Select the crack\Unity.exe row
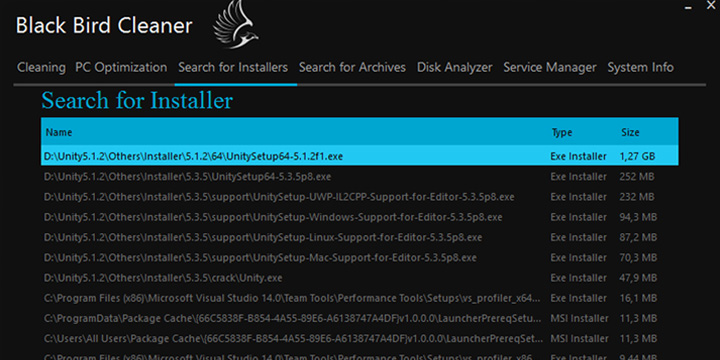Screen dimensions: 720x360 [x=360, y=278]
